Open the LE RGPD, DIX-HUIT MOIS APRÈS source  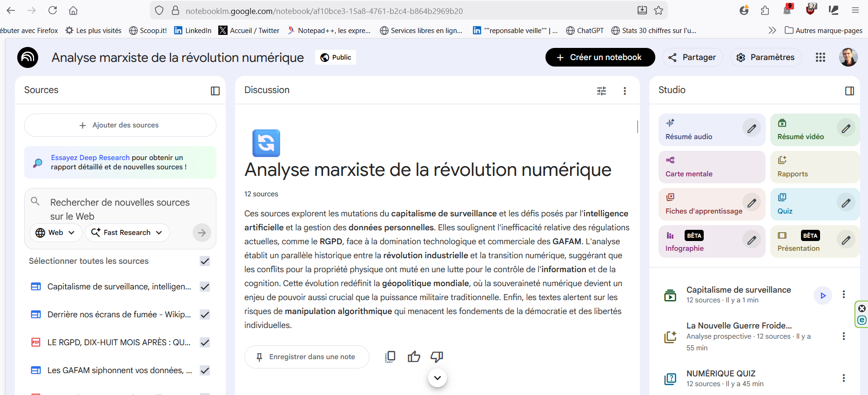pyautogui.click(x=119, y=342)
